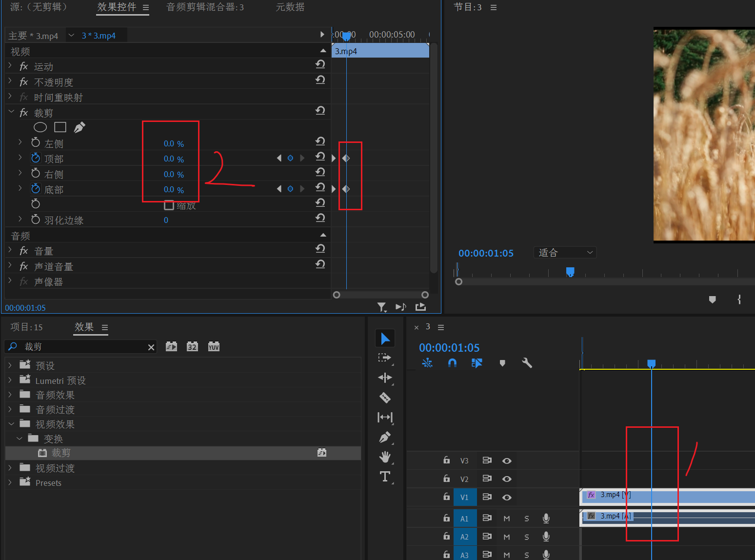Choose the Hand tool

pyautogui.click(x=385, y=457)
